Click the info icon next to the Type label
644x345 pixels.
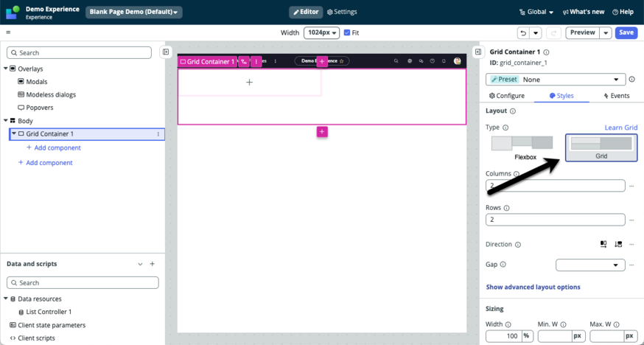[x=505, y=128]
